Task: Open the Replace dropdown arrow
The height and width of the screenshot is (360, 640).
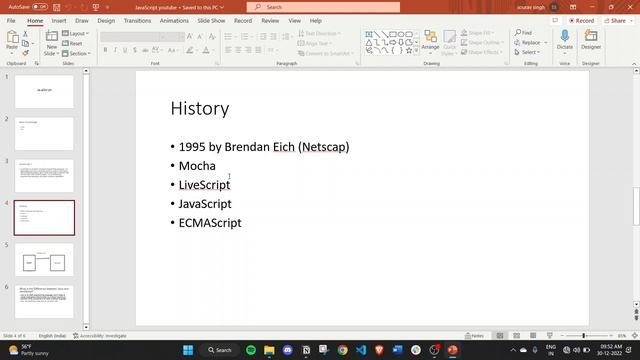Action: pyautogui.click(x=546, y=42)
